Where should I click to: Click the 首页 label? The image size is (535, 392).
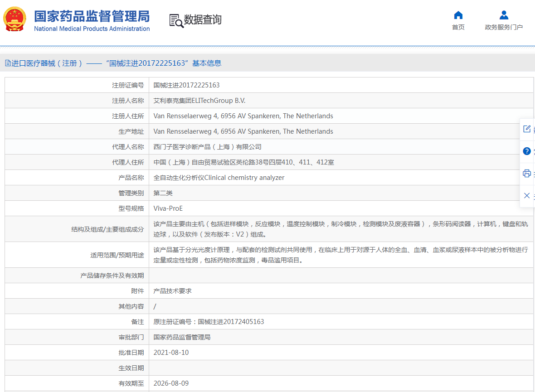(458, 27)
